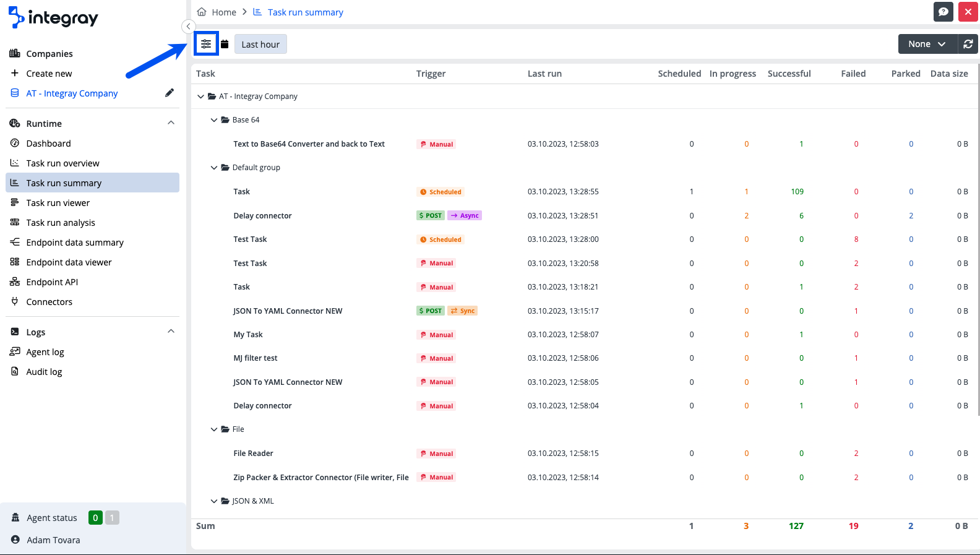Viewport: 980px width, 555px height.
Task: Select AT - Integray Company link
Action: point(72,93)
